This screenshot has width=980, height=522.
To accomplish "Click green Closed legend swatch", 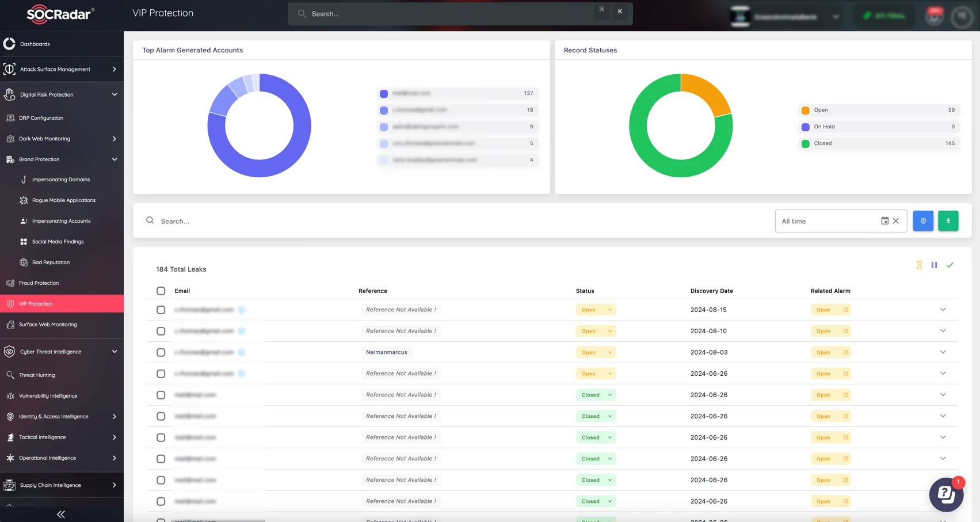I will [806, 144].
